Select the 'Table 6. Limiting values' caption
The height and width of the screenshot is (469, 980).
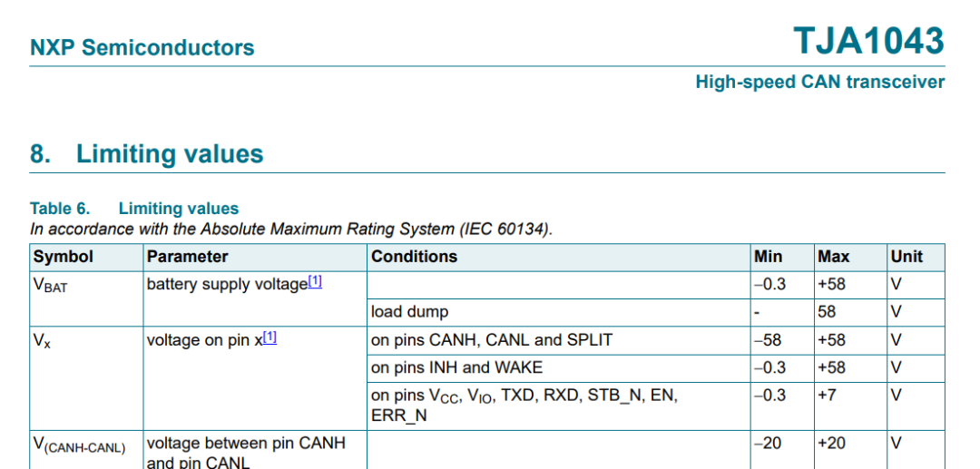click(134, 208)
